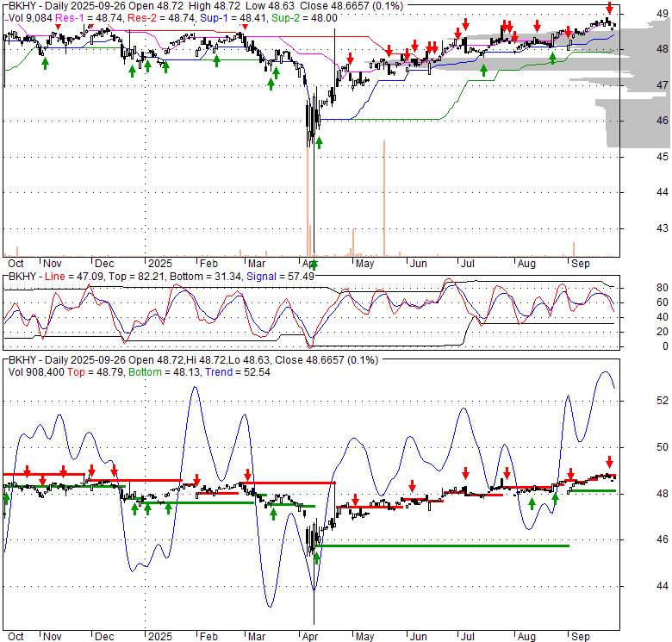672x642 pixels.
Task: Click 'Lo 48.63' in the bottom chart header
Action: (249, 360)
